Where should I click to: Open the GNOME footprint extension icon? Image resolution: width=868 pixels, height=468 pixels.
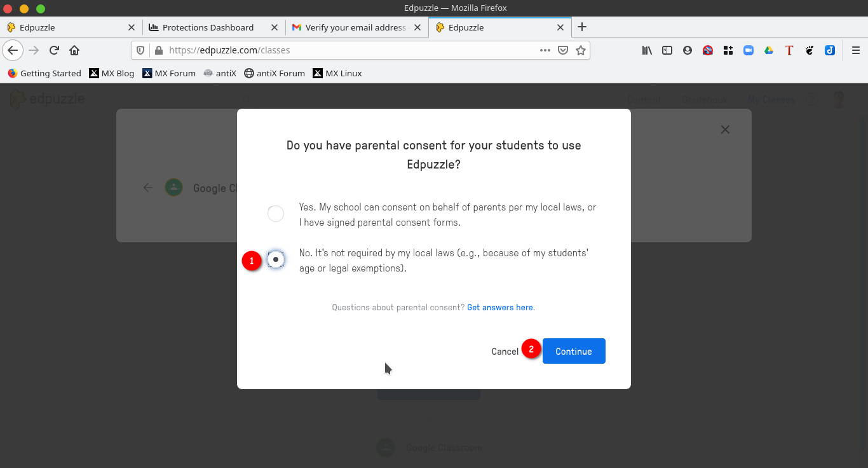pyautogui.click(x=810, y=50)
